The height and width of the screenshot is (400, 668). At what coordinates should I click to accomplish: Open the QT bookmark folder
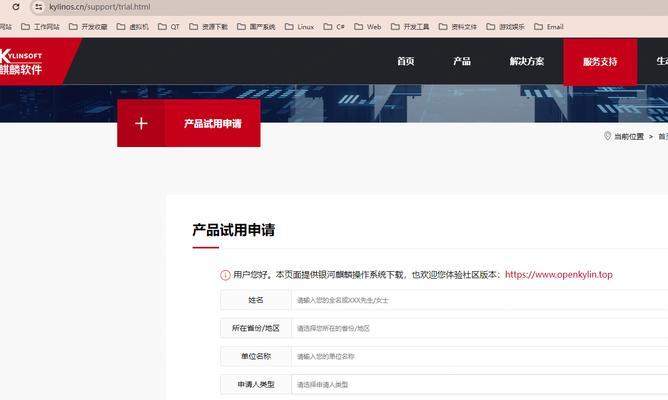pyautogui.click(x=169, y=27)
